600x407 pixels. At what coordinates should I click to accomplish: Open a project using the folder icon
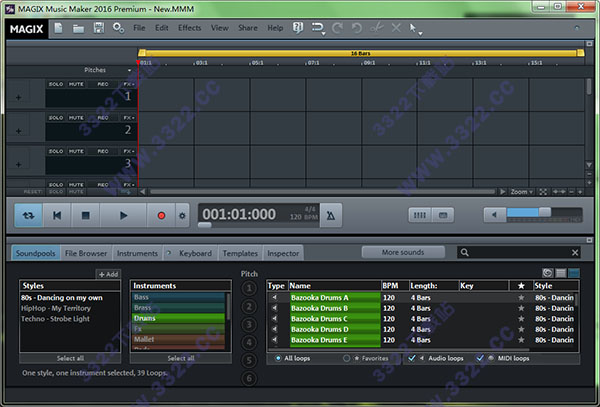coord(78,29)
